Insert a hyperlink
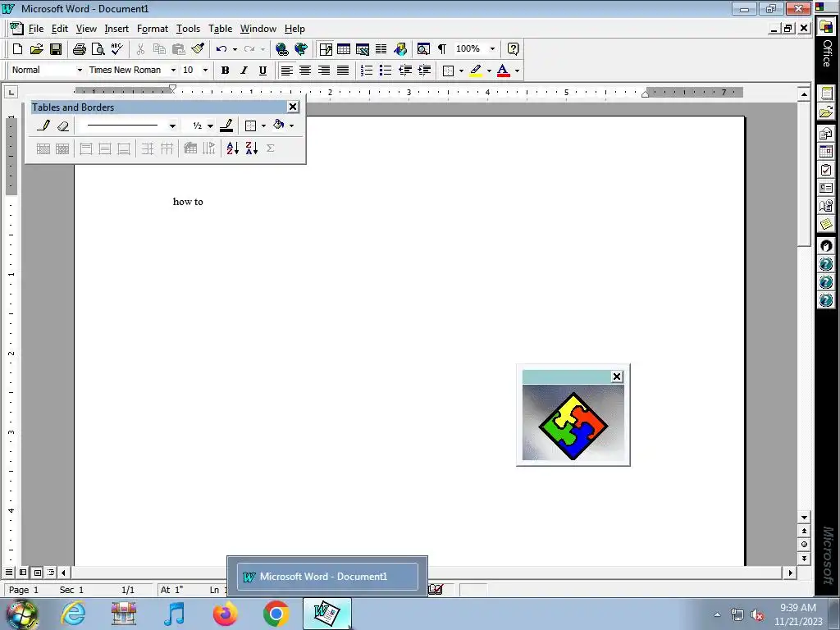Viewport: 840px width, 630px height. pos(282,49)
